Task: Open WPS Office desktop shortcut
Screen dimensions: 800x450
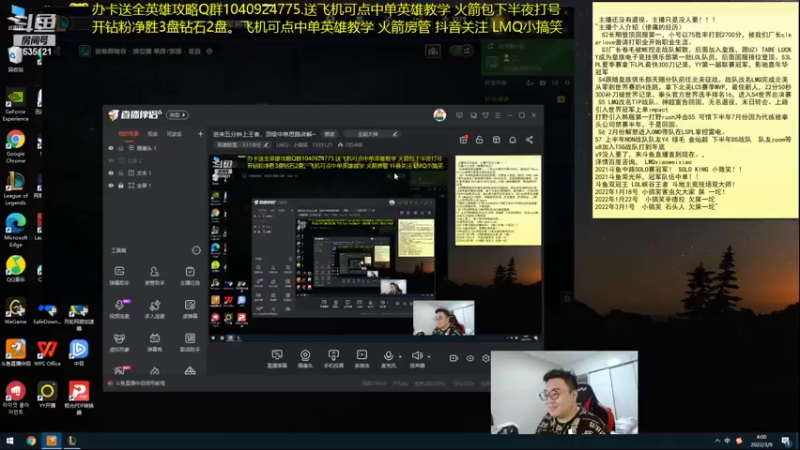Action: coord(47,353)
